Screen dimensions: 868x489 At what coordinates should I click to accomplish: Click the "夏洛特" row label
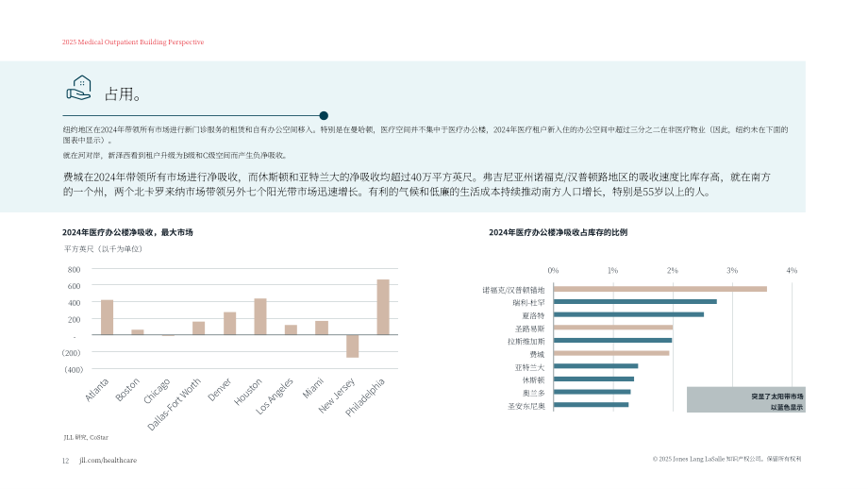pos(534,315)
